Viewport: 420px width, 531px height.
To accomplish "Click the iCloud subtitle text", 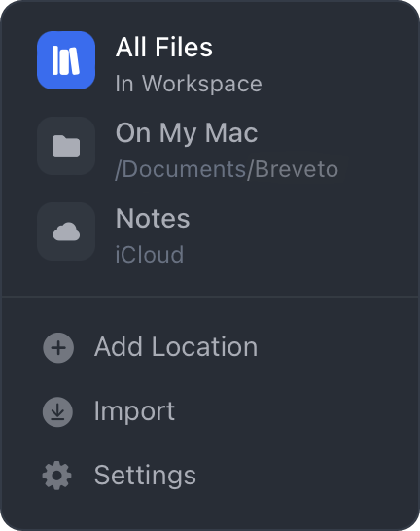I will pos(150,255).
